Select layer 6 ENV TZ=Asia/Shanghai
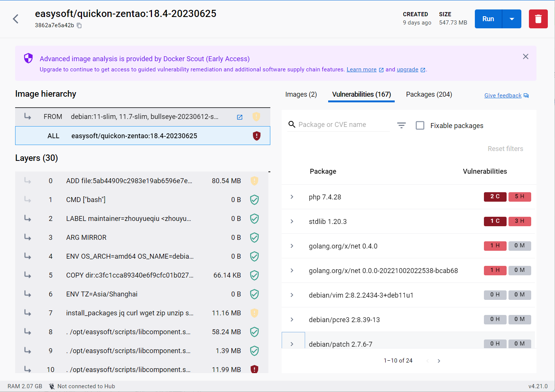This screenshot has width=555, height=392. (x=142, y=294)
